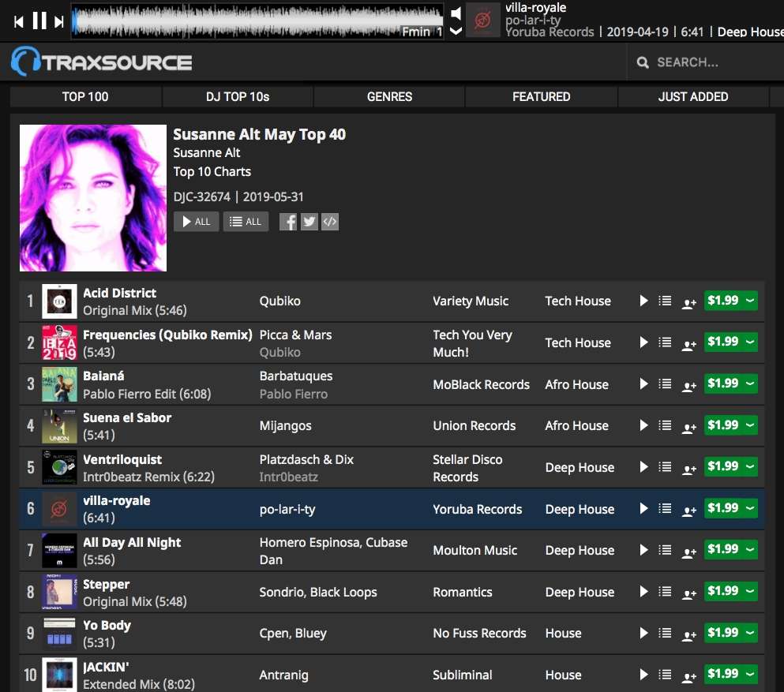This screenshot has width=784, height=692.
Task: Open Deep House genre in player bar
Action: click(751, 32)
